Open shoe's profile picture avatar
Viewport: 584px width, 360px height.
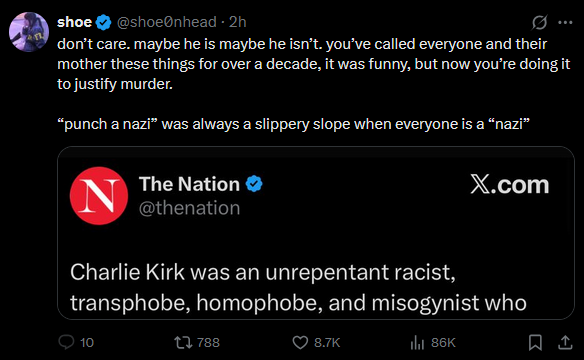pyautogui.click(x=29, y=32)
